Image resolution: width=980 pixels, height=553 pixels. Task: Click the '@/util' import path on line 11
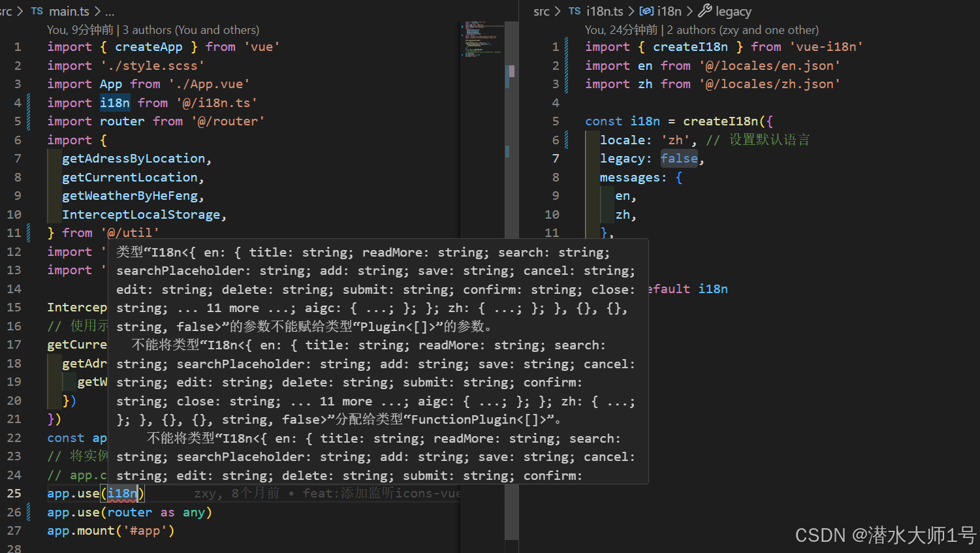click(x=130, y=233)
